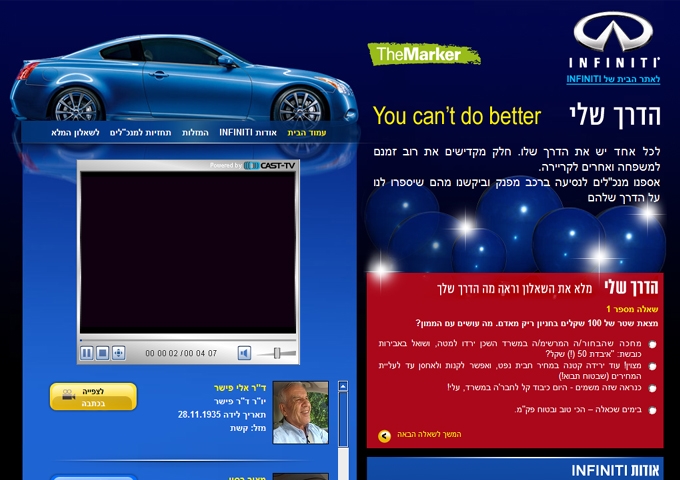Click the black video display area
680x480 pixels.
188,253
